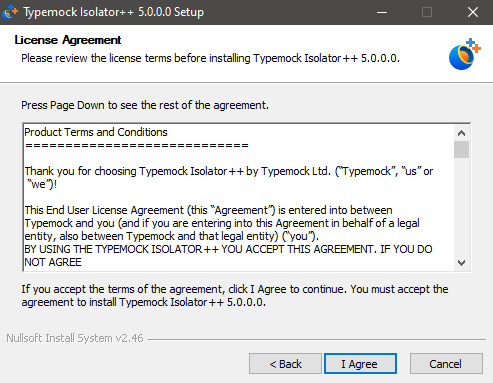This screenshot has width=493, height=383.
Task: Go back with the < Back button
Action: point(285,364)
